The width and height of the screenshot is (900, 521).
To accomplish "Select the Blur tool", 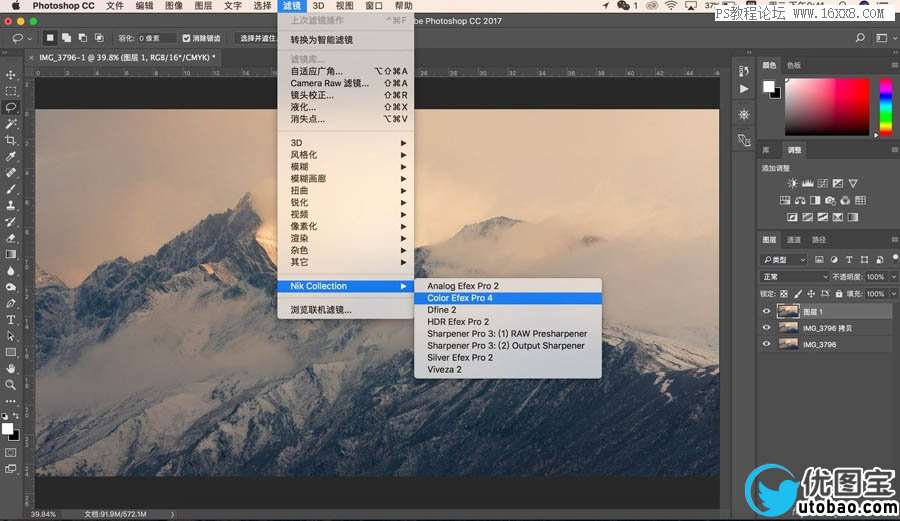I will (10, 270).
